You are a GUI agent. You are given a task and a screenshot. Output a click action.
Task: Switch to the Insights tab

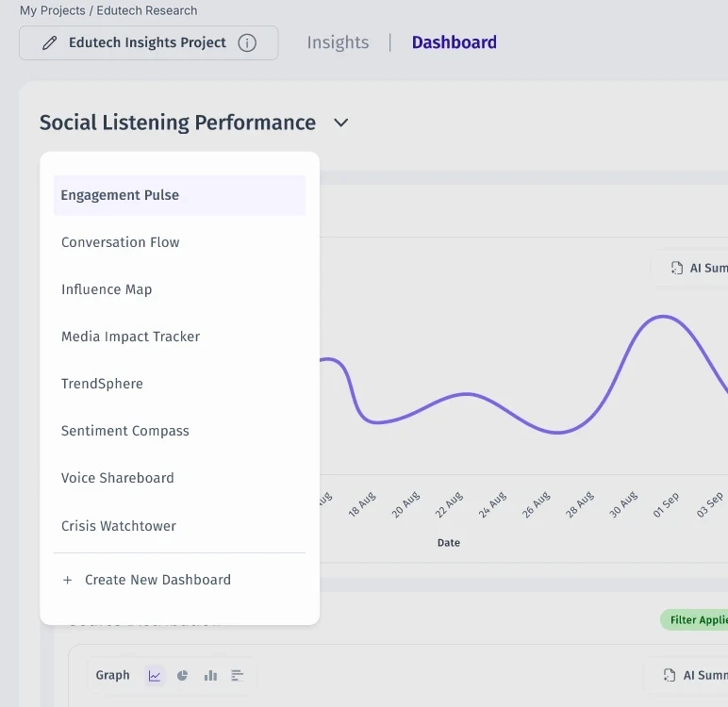[x=338, y=42]
